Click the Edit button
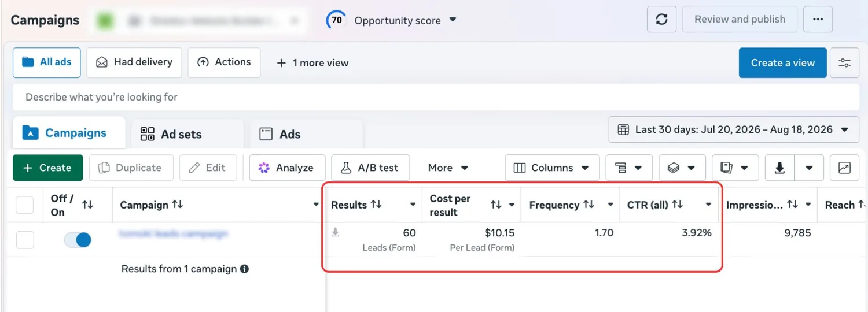The image size is (868, 312). tap(208, 168)
